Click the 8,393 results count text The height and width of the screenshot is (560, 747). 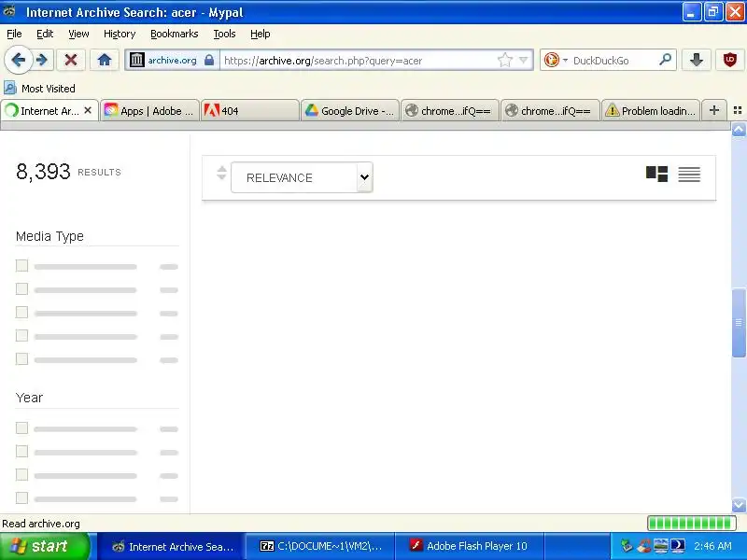click(43, 172)
